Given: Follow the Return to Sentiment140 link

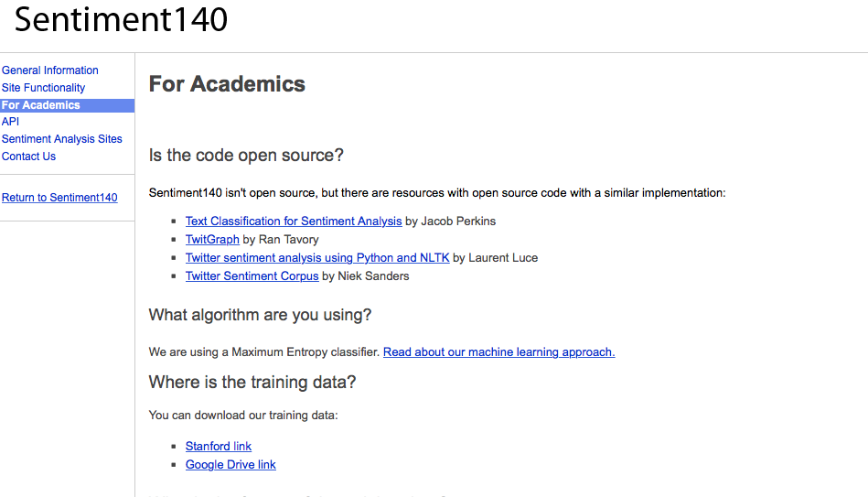Looking at the screenshot, I should click(x=59, y=198).
